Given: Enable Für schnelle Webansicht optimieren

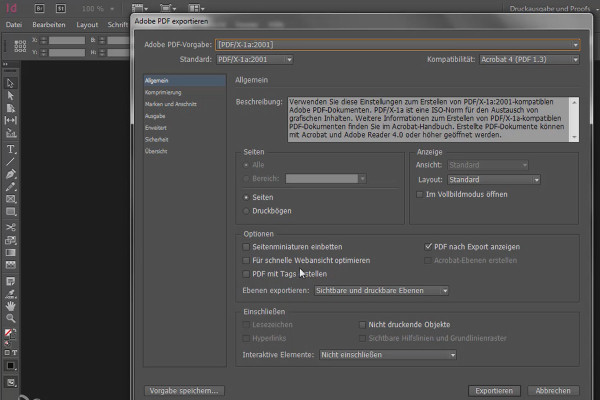Looking at the screenshot, I should (x=246, y=260).
